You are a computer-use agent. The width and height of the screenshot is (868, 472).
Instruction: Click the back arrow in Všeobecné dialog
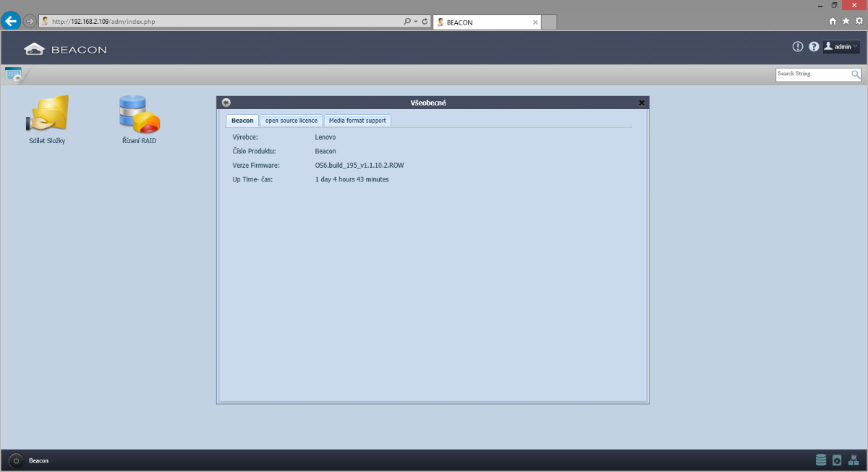coord(226,103)
